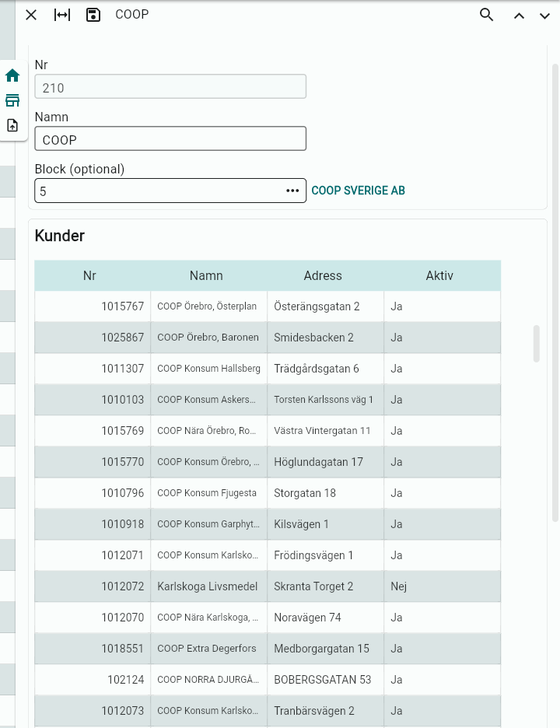Select the Nej value in Aktiv column
This screenshot has width=560, height=728.
point(398,586)
